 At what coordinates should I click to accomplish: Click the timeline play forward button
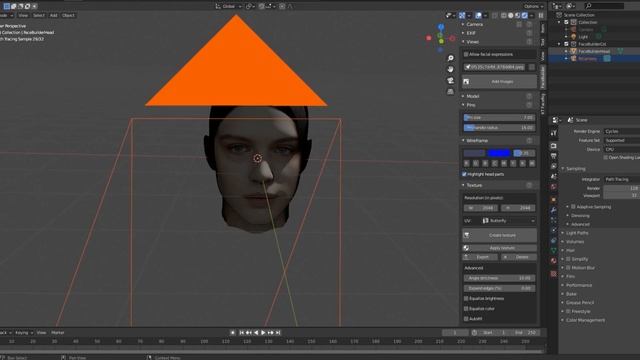263,333
